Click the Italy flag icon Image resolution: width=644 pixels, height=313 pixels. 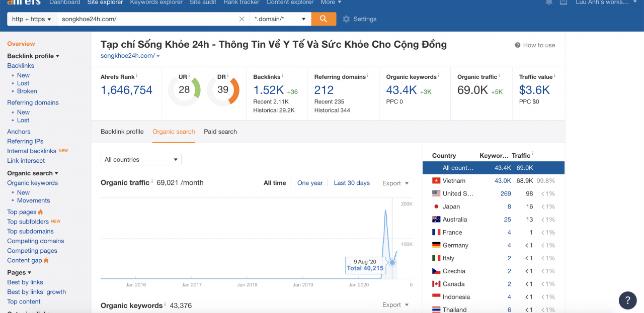click(x=436, y=258)
